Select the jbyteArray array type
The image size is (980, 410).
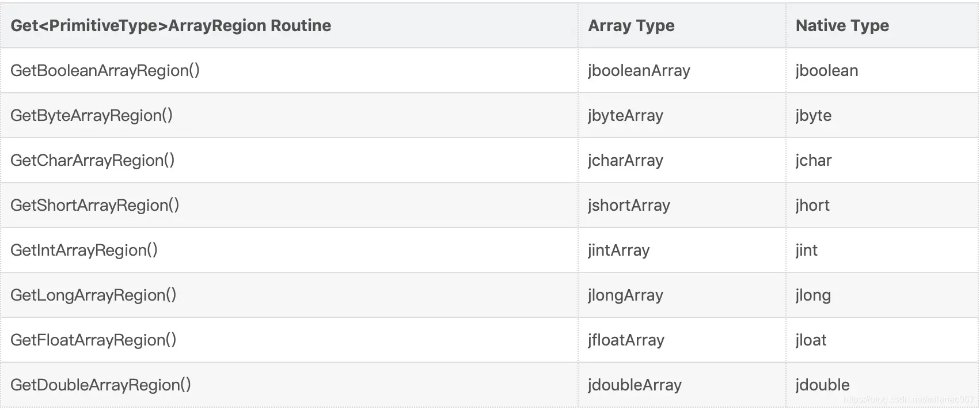[625, 115]
